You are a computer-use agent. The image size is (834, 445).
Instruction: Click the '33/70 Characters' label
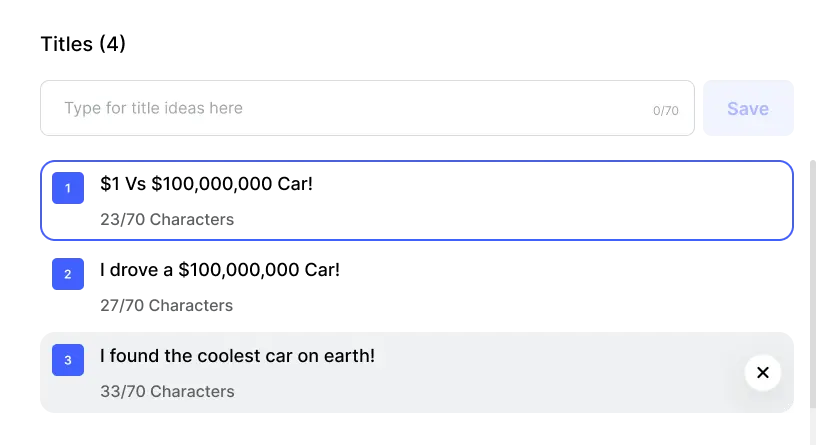tap(167, 391)
